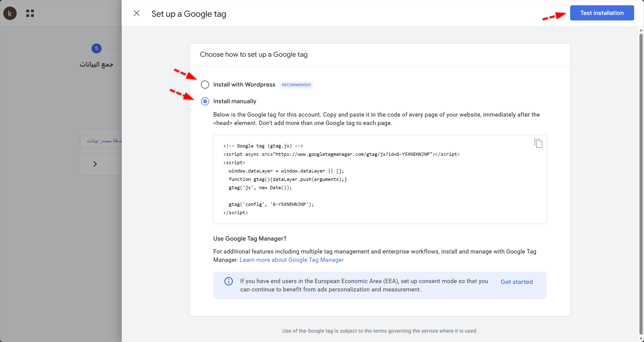The width and height of the screenshot is (644, 342).
Task: Click the Arabic add data source link
Action: [104, 141]
